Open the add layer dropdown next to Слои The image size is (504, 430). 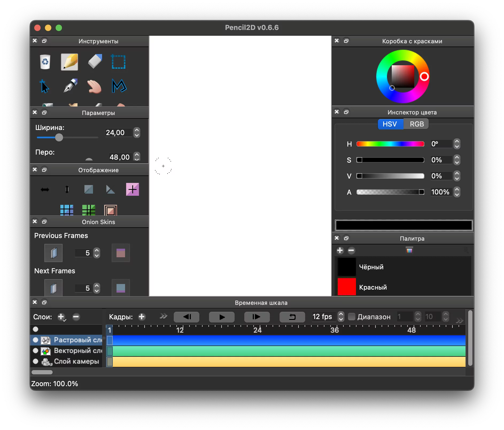pos(61,317)
